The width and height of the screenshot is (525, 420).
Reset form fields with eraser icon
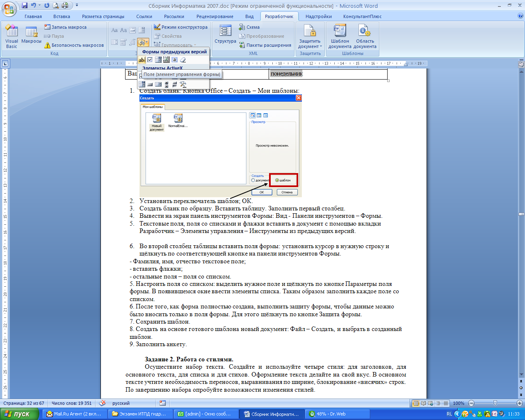[183, 60]
